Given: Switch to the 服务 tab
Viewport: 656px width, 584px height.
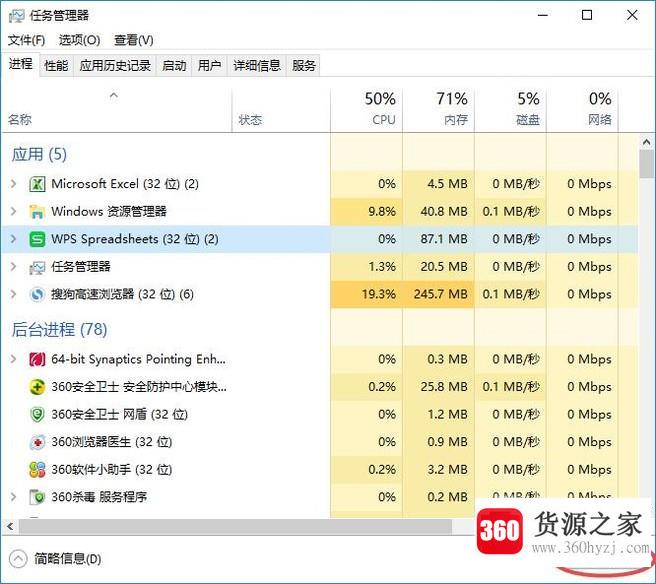Looking at the screenshot, I should (304, 66).
